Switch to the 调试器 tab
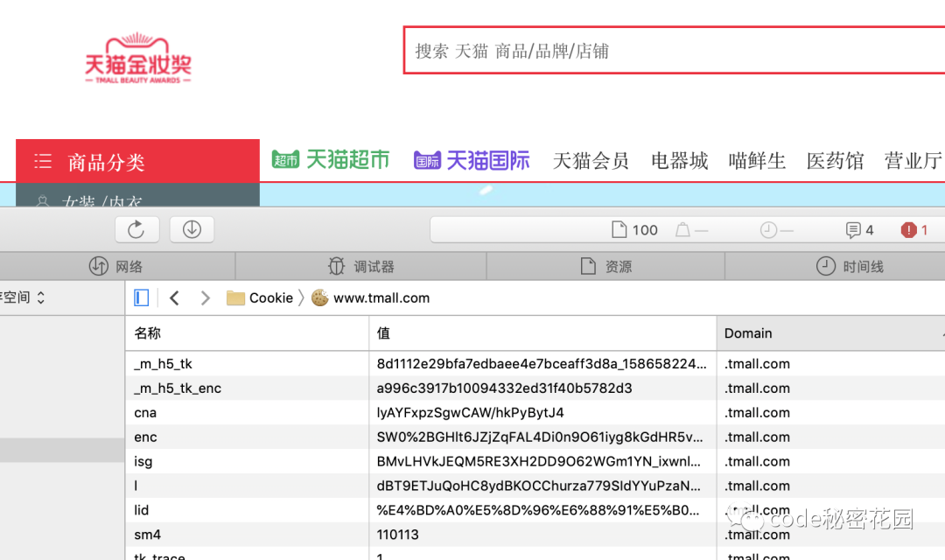Image resolution: width=945 pixels, height=560 pixels. coord(361,266)
